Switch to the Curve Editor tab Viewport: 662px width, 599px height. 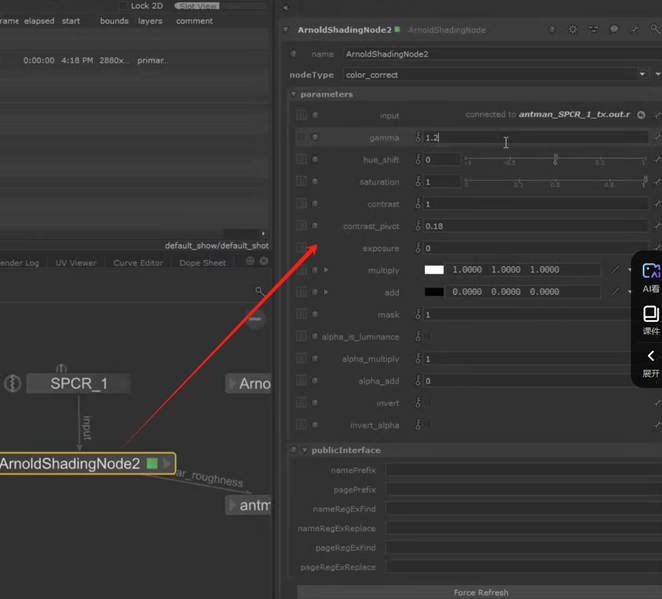pyautogui.click(x=138, y=263)
